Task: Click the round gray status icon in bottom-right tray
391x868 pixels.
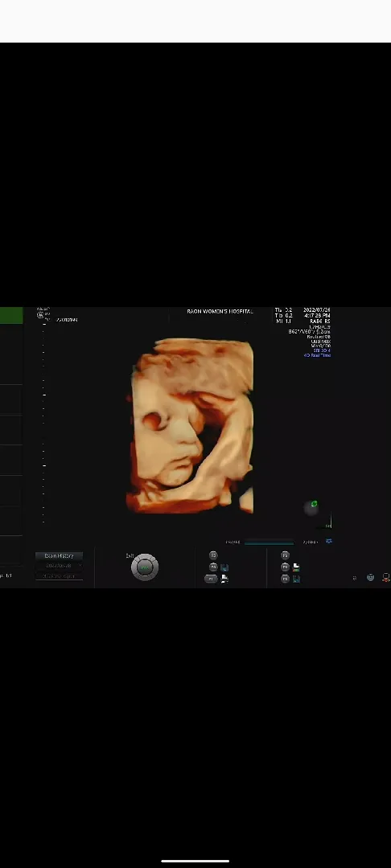Action: (371, 577)
